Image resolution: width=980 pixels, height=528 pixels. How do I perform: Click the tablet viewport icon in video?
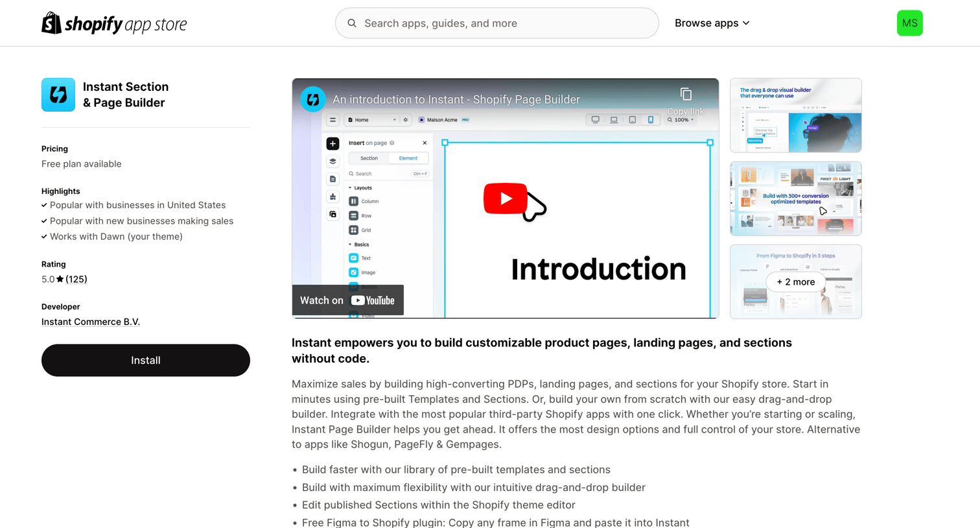tap(633, 120)
